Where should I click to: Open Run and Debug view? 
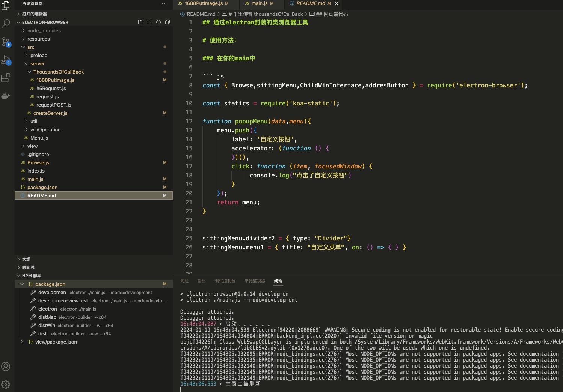[6, 60]
